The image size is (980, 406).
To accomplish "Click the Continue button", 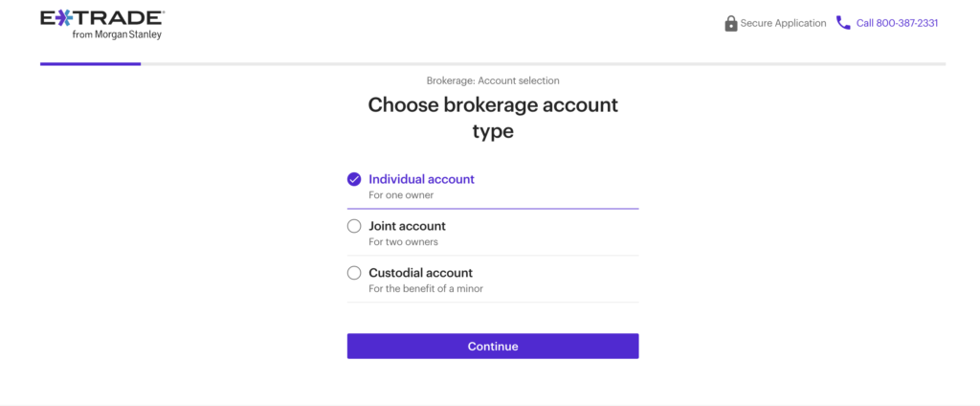I will [493, 346].
